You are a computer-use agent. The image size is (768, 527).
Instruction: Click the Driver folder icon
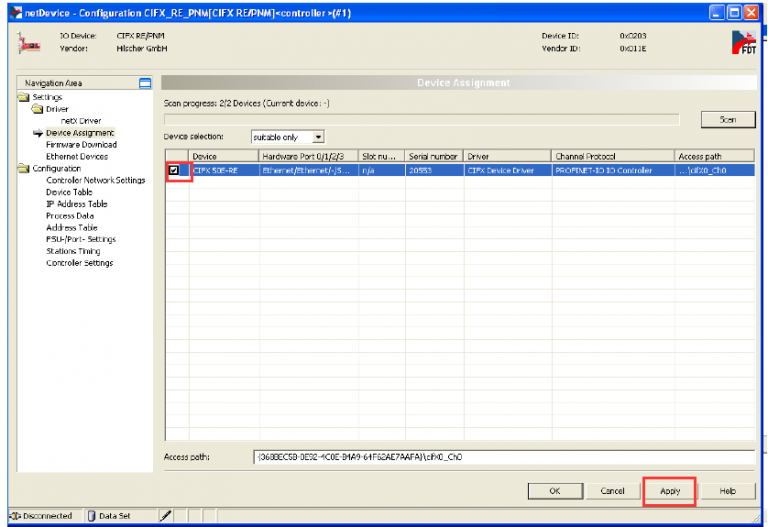tap(37, 109)
